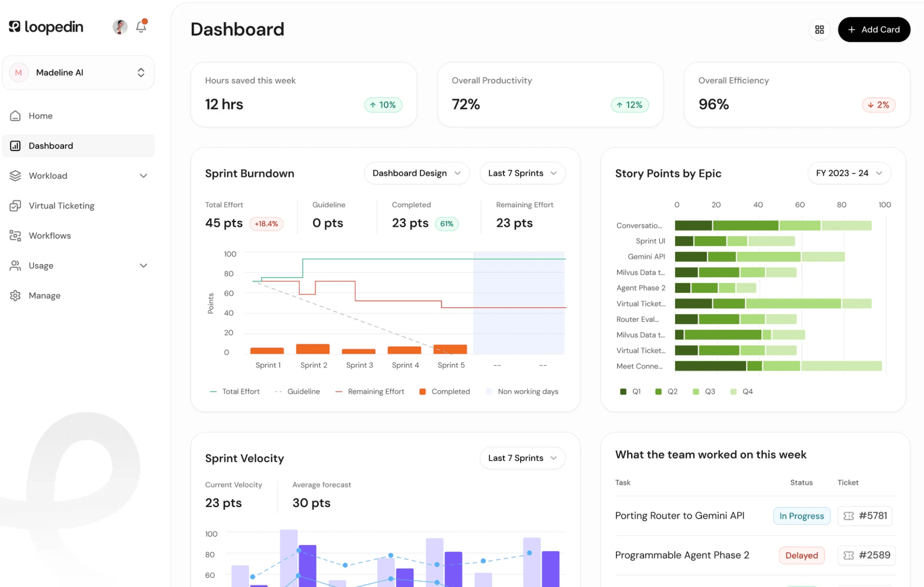This screenshot has height=587, width=924.
Task: Toggle Q2 legend in Story Points
Action: pos(666,392)
